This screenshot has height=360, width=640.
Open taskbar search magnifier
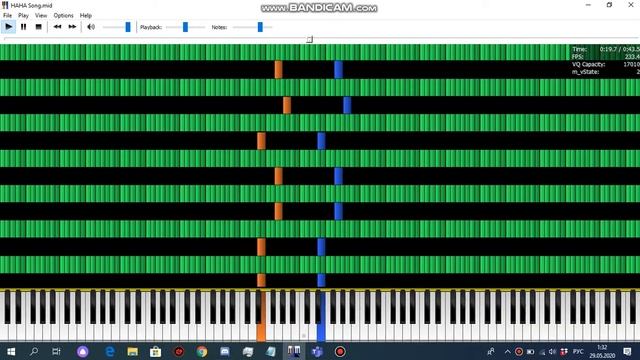[34, 351]
